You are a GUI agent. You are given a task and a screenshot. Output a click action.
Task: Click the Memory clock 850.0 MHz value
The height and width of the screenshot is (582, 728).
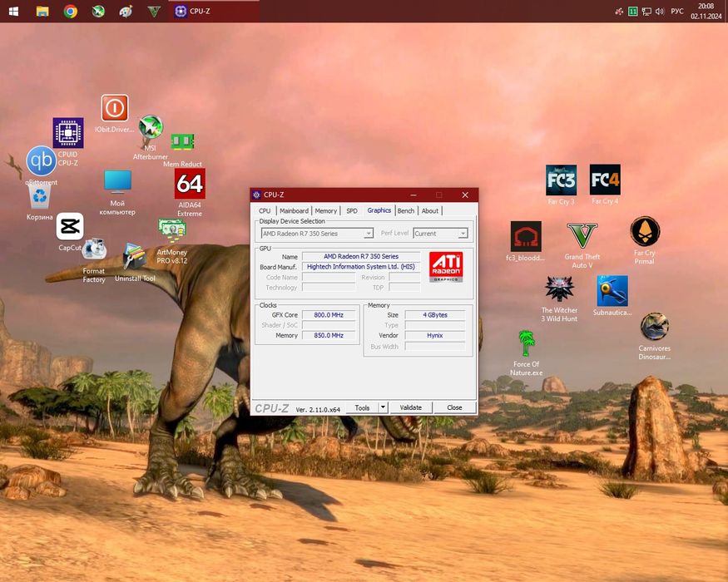329,335
